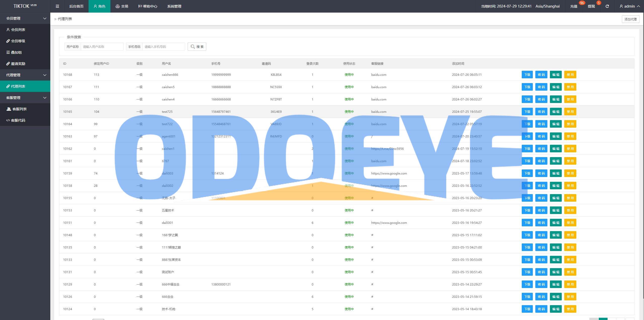Click phone number 18888888888 cell

coord(221,87)
